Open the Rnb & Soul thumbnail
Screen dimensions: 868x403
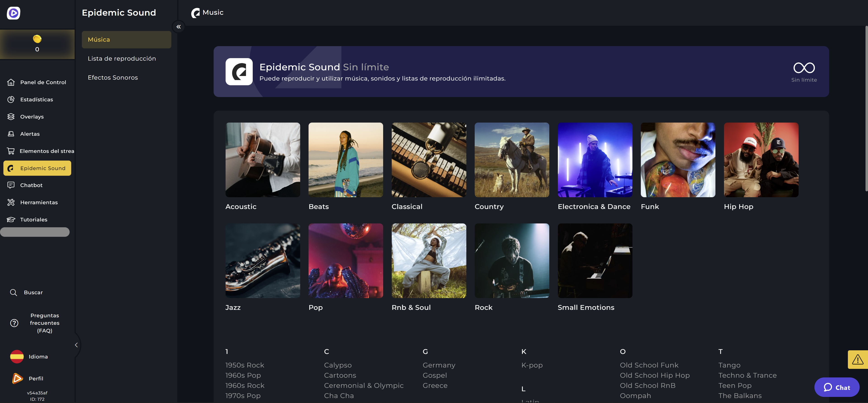tap(429, 261)
